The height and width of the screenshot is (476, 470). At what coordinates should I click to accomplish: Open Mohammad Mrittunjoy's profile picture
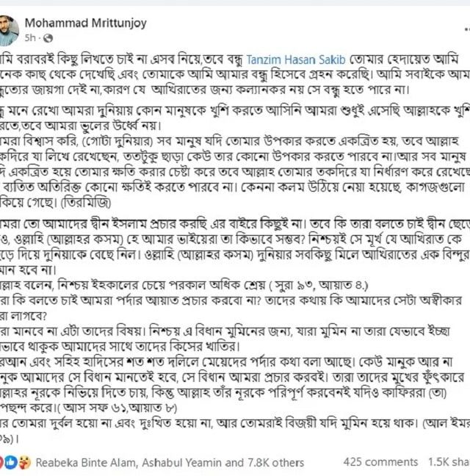tap(9, 30)
